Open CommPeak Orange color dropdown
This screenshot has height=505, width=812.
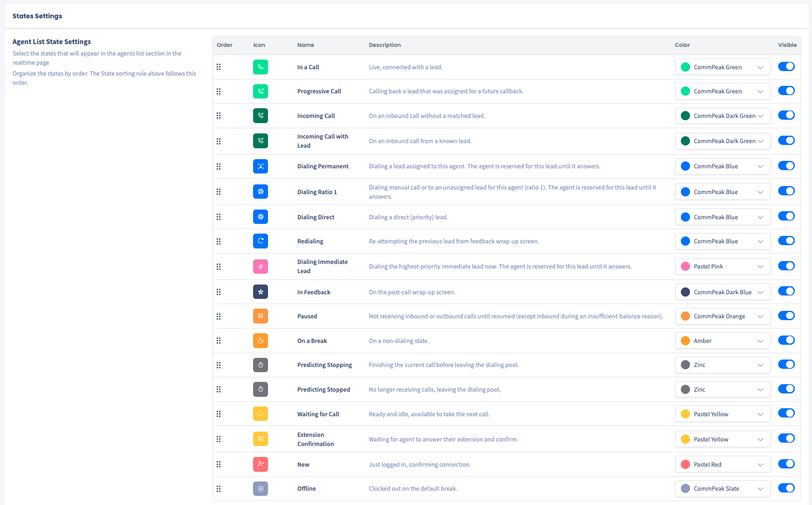pyautogui.click(x=723, y=316)
